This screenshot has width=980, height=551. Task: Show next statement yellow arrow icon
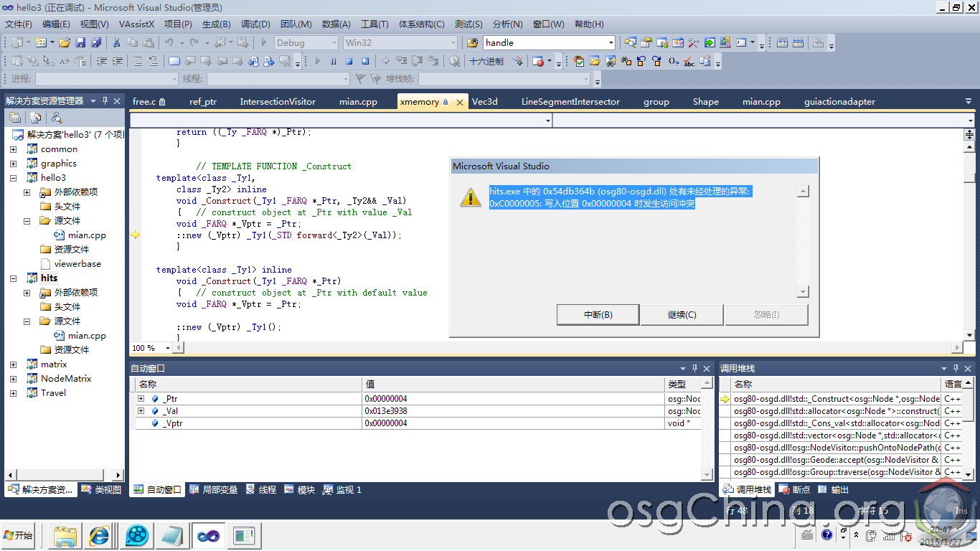pos(385,62)
